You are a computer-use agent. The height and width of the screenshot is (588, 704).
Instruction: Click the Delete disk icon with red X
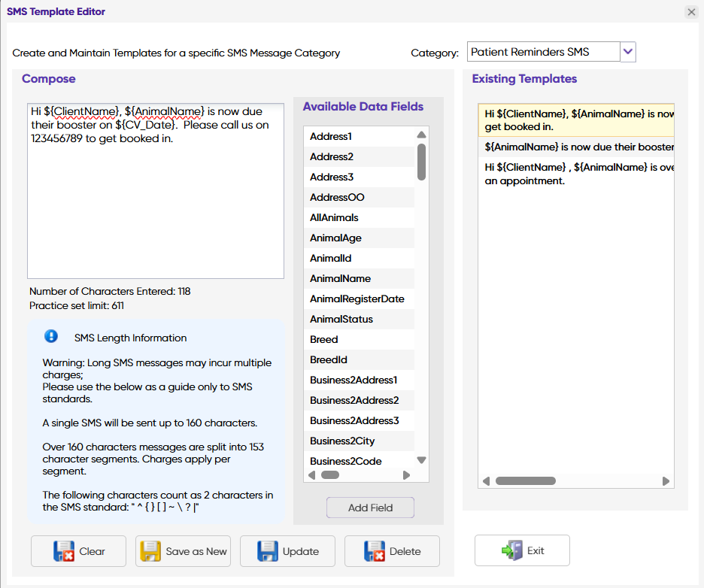coord(375,551)
